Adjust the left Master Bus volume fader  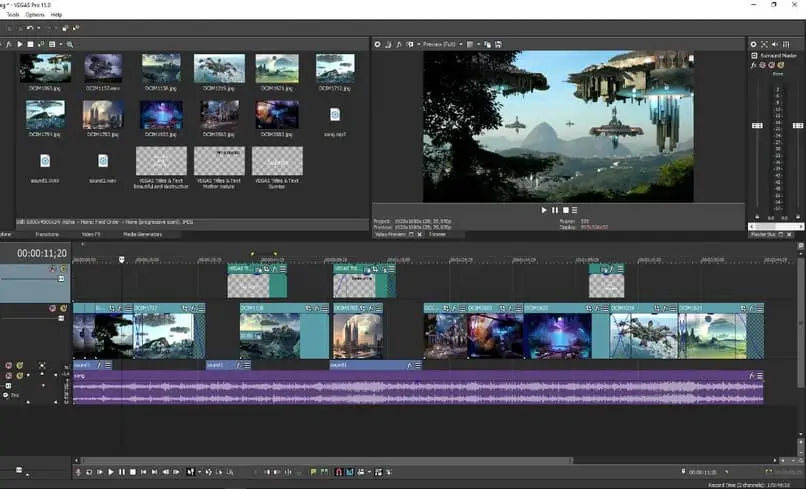757,125
